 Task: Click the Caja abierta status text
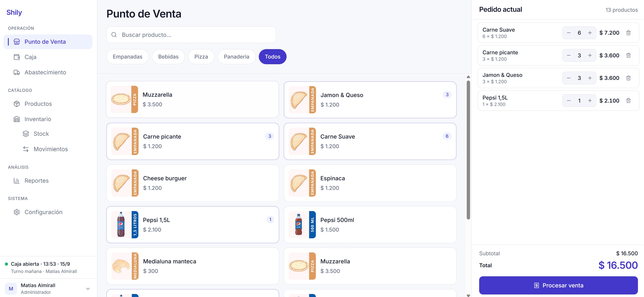click(41, 264)
